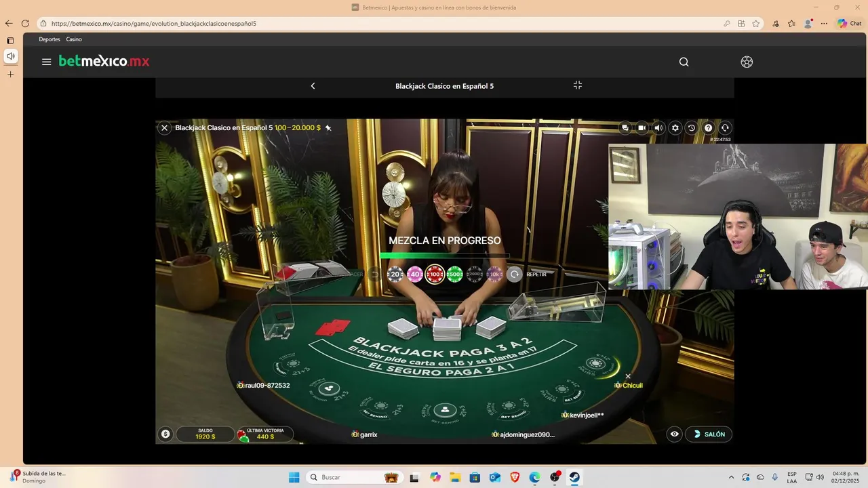Toggle the video camera quality icon
This screenshot has width=868, height=488.
coord(642,127)
